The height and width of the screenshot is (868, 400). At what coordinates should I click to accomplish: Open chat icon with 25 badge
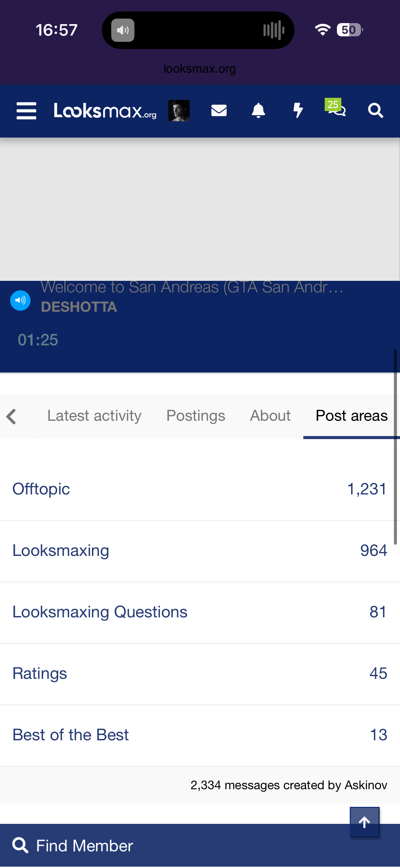click(336, 108)
